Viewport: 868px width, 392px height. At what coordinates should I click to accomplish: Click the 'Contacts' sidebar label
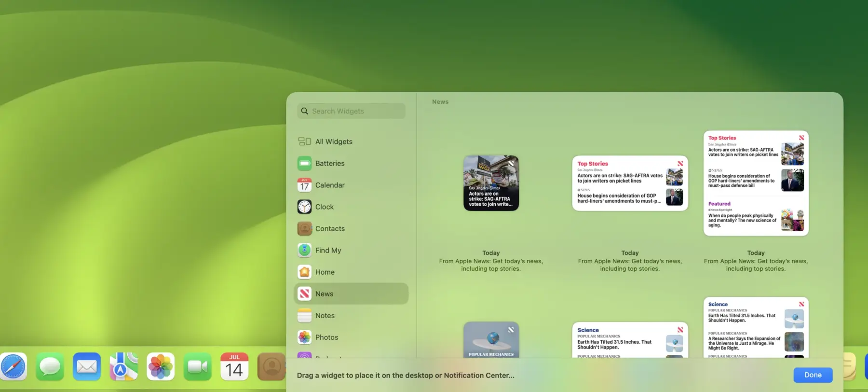point(330,228)
